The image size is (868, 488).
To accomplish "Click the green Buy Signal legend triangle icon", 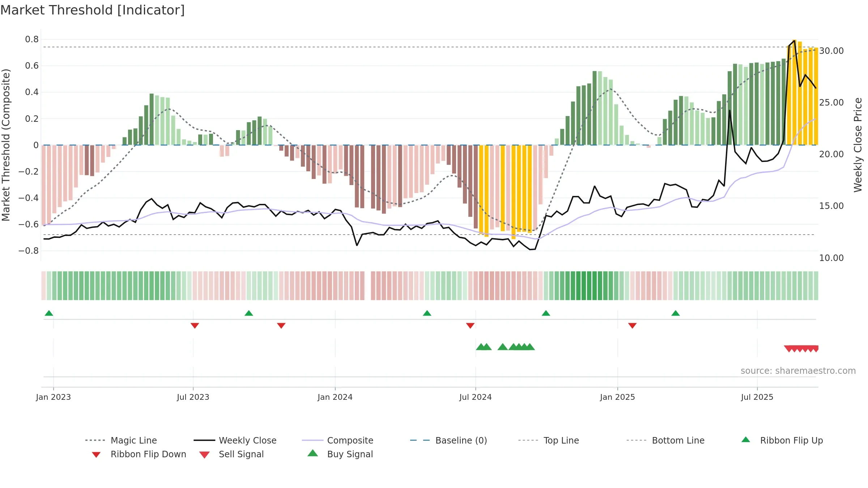I will [x=312, y=453].
